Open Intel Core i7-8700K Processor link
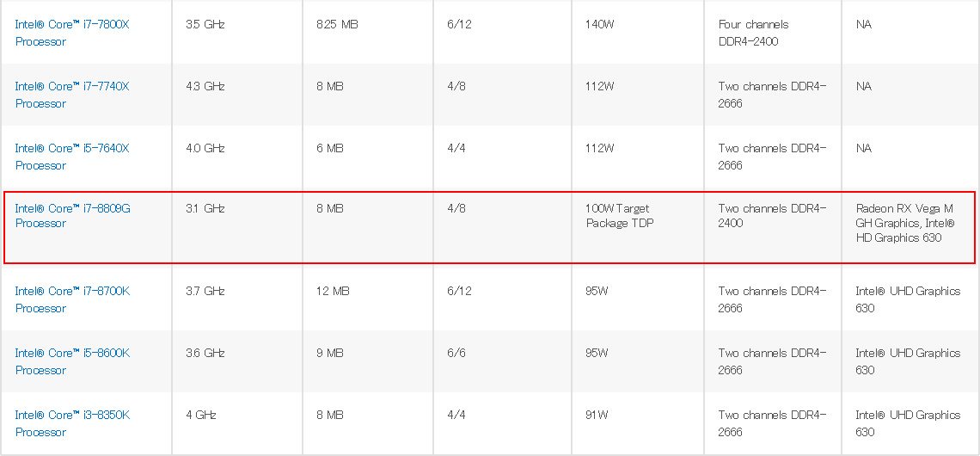Viewport: 980px width, 456px height. click(x=72, y=299)
